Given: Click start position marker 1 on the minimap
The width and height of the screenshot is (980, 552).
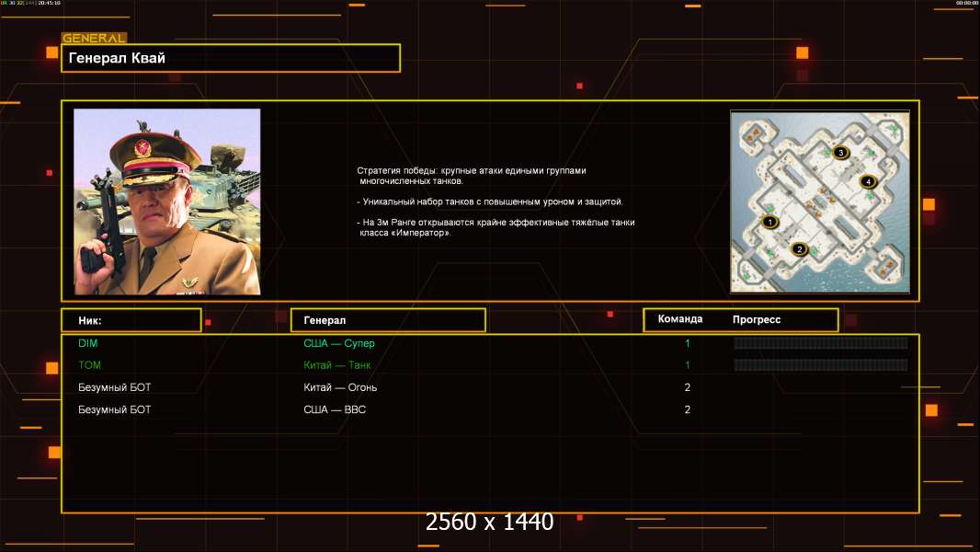Looking at the screenshot, I should tap(770, 222).
